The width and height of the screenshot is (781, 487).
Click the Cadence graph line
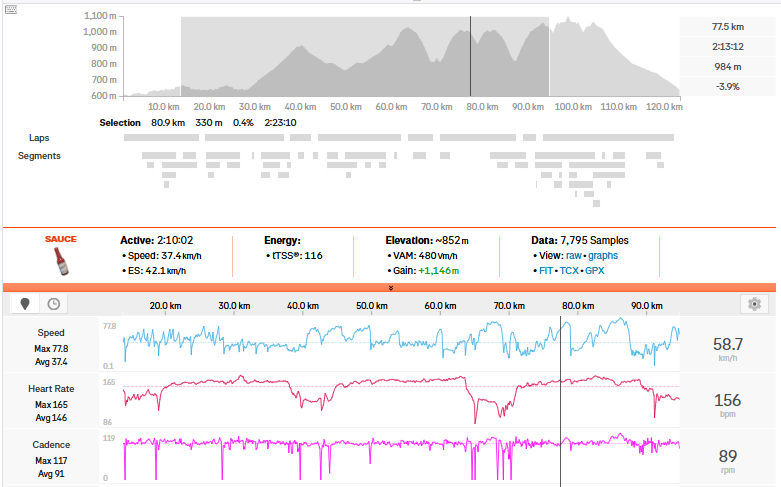coord(401,456)
